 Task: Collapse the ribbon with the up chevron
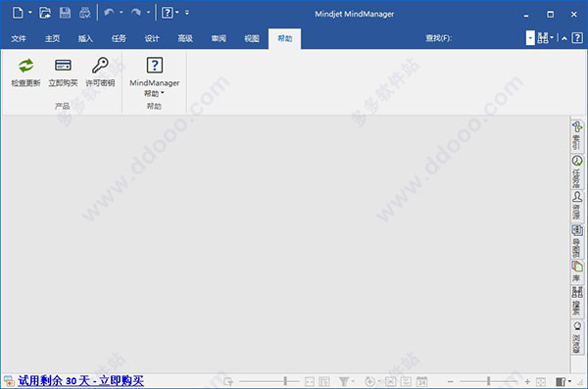(x=564, y=38)
